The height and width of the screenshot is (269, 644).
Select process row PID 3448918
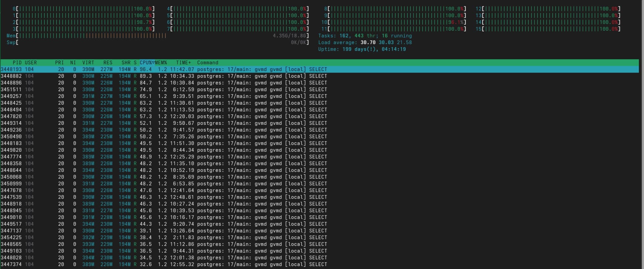319,204
